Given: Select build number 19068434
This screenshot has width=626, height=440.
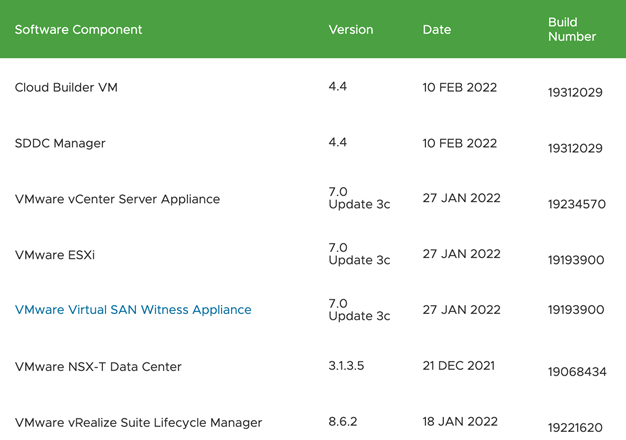Looking at the screenshot, I should [x=576, y=372].
